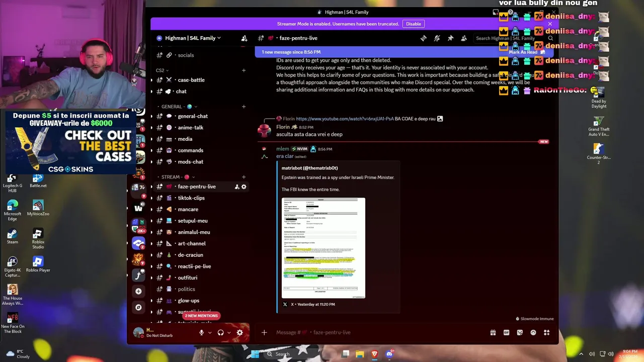Click the plus attach button in message bar
The image size is (644, 362).
[x=264, y=332]
